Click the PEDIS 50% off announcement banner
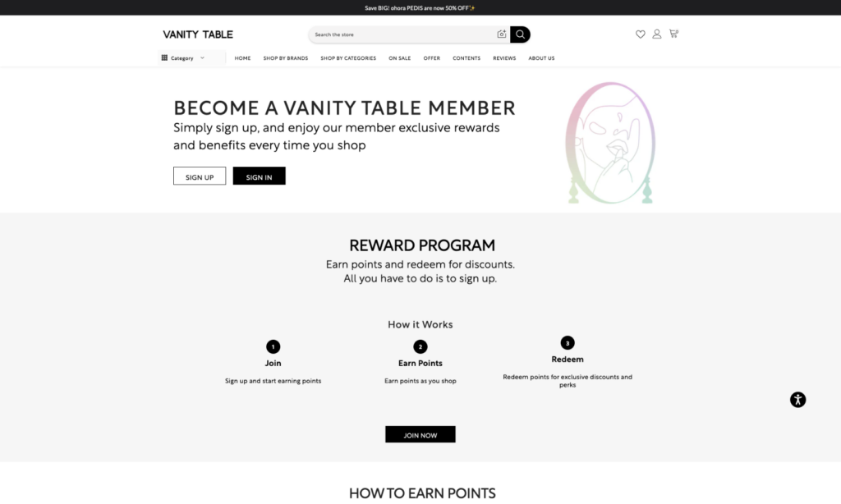The height and width of the screenshot is (504, 841). (420, 8)
